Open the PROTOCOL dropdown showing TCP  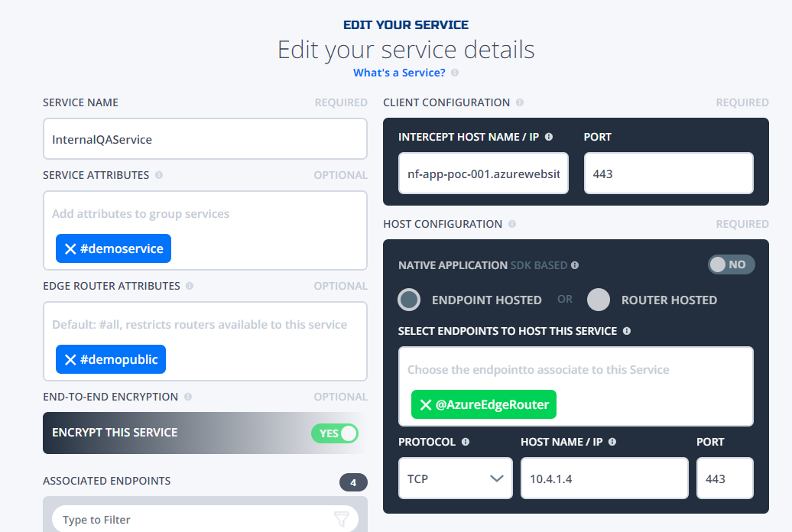[x=455, y=476]
